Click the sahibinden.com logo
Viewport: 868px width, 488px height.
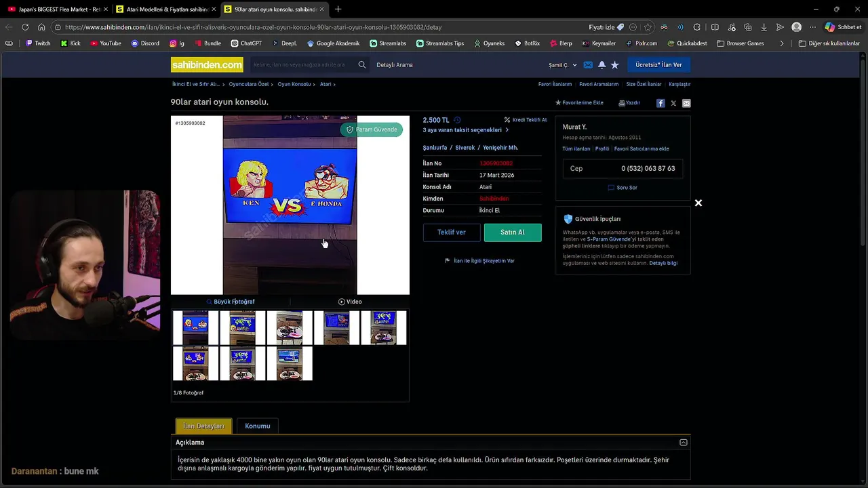[x=207, y=65]
